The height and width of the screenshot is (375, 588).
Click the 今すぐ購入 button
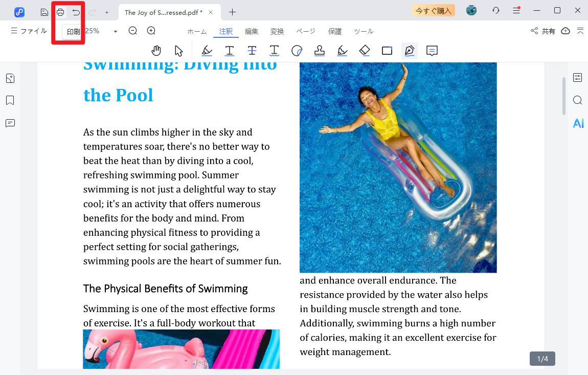click(x=433, y=10)
